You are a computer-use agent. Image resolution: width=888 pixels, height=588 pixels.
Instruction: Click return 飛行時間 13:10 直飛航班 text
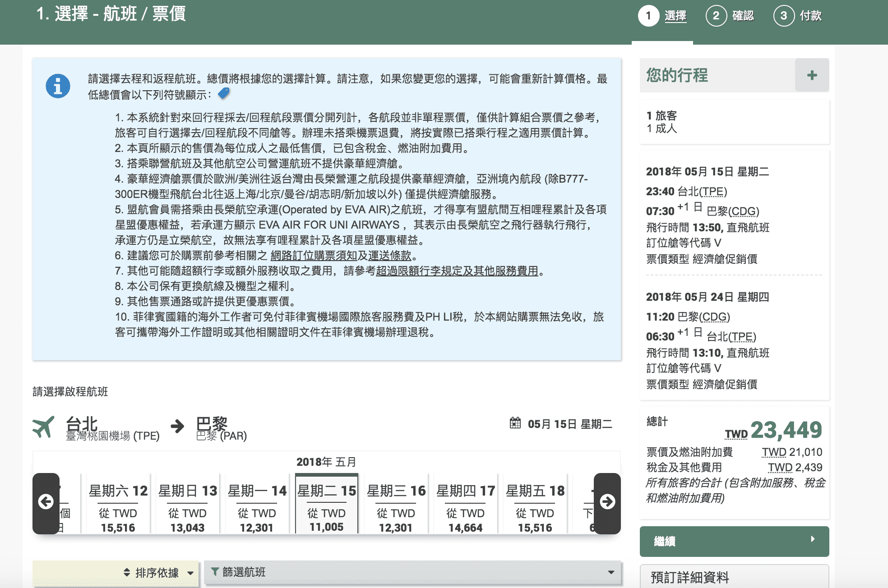point(708,353)
